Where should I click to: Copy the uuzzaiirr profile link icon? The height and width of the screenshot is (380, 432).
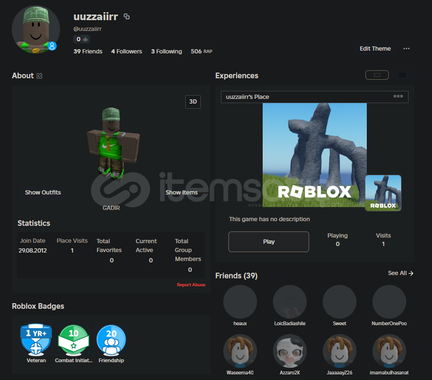pos(127,16)
